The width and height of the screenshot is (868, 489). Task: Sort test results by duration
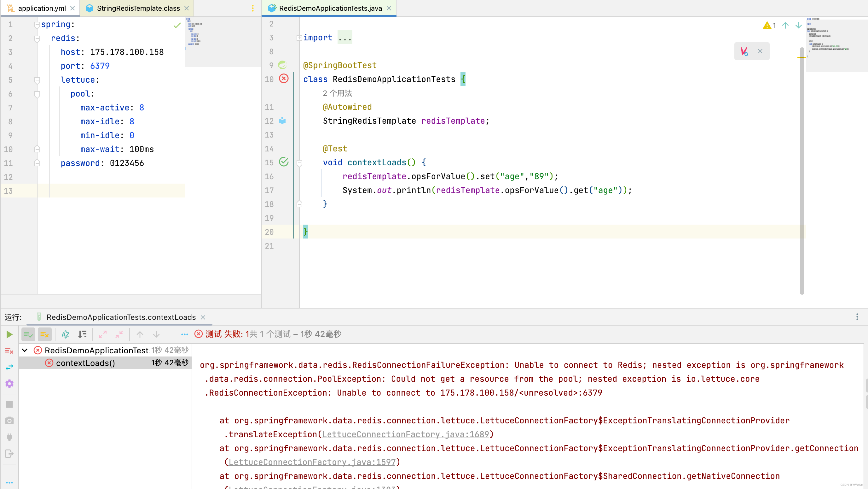[x=82, y=334]
